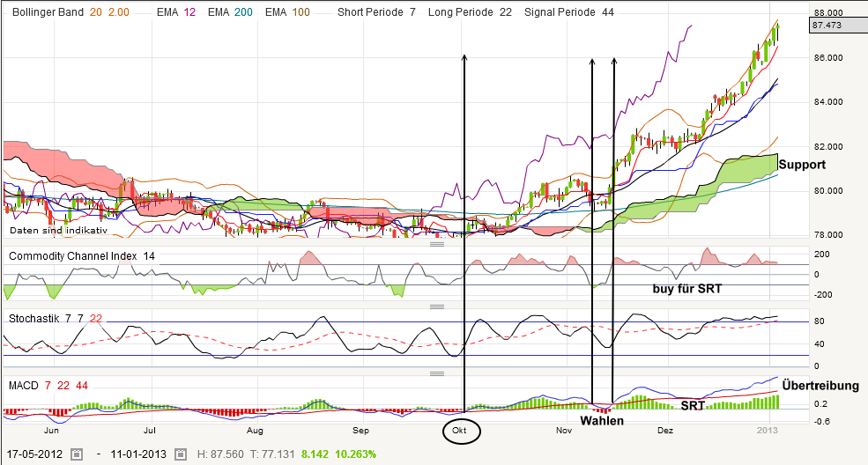Click the current price tag 87.473

pos(837,26)
